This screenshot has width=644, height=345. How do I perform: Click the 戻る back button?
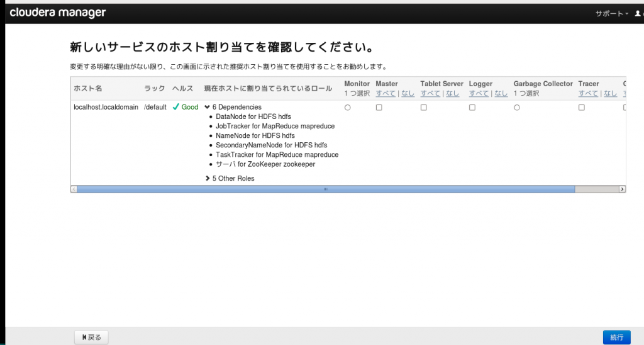click(x=91, y=337)
